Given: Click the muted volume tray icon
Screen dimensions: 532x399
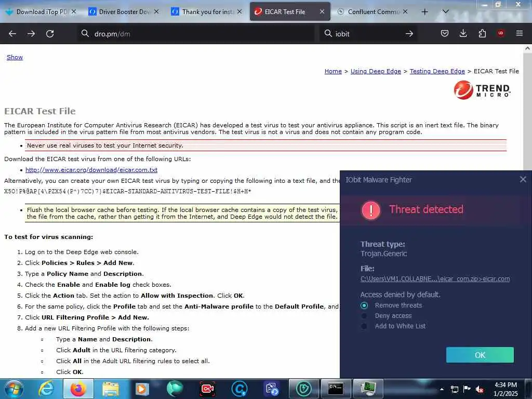Looking at the screenshot, I should [x=480, y=389].
